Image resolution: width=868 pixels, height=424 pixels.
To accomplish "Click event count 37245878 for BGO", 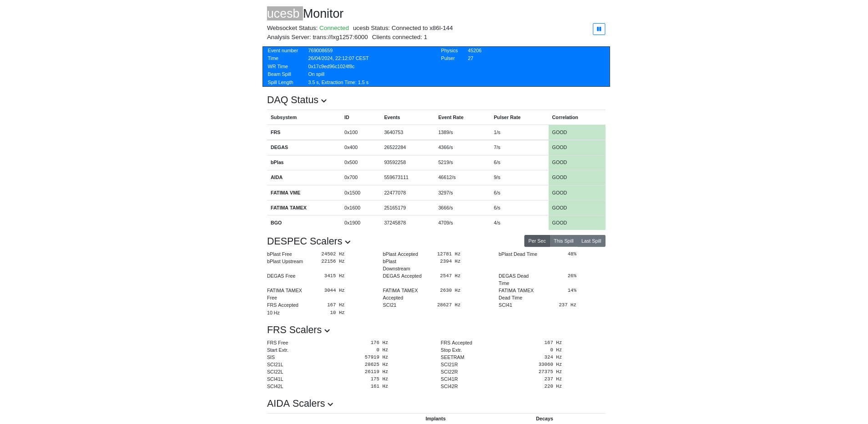I will coord(395,223).
